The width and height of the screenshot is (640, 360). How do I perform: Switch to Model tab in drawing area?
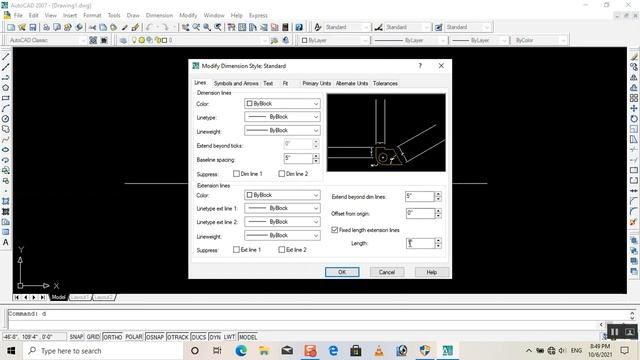click(x=58, y=297)
